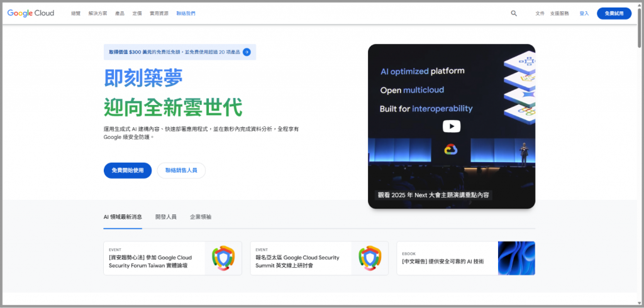Click the Google Cloud logo
Viewport: 644px width, 308px height.
(x=31, y=13)
